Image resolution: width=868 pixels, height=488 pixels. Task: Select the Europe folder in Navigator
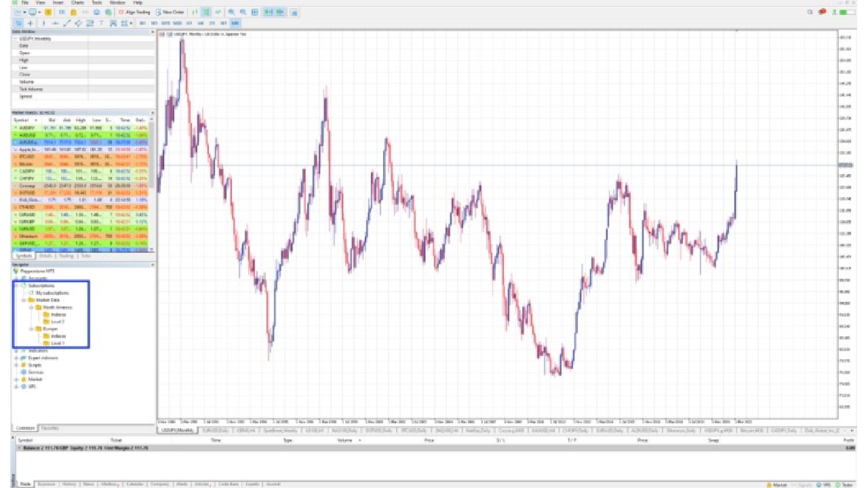point(50,329)
